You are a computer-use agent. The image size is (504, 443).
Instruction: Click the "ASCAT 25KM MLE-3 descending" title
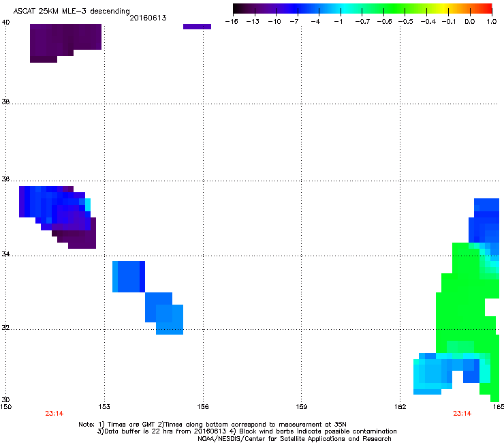pos(72,11)
